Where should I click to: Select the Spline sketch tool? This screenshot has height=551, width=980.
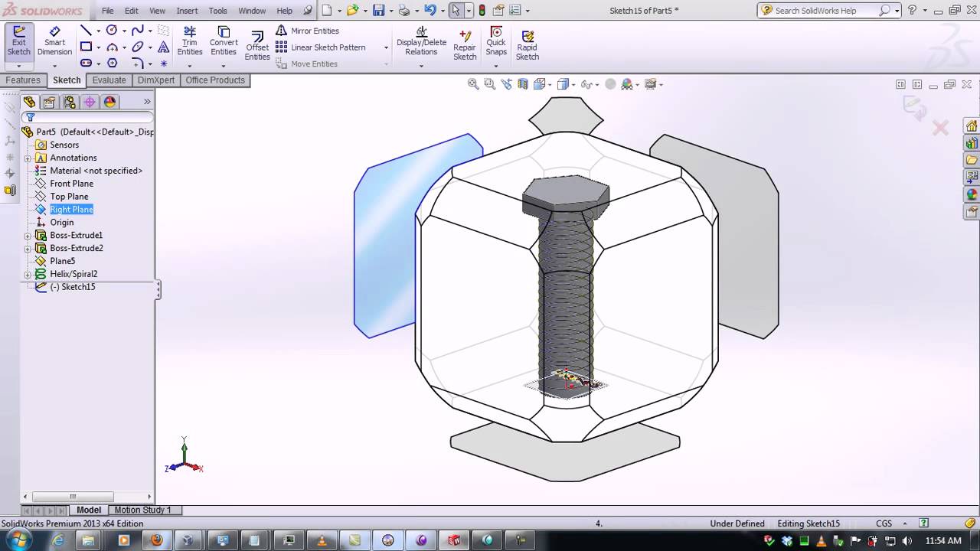click(138, 31)
